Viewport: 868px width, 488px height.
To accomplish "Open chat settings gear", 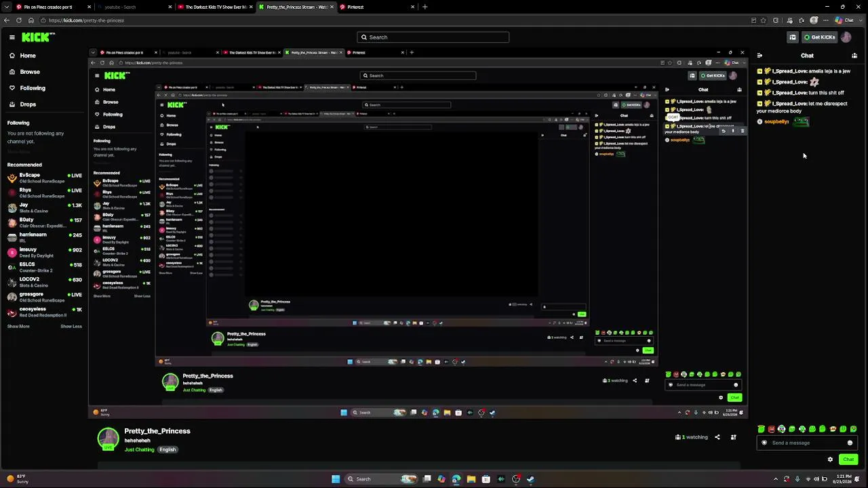I will [x=830, y=460].
